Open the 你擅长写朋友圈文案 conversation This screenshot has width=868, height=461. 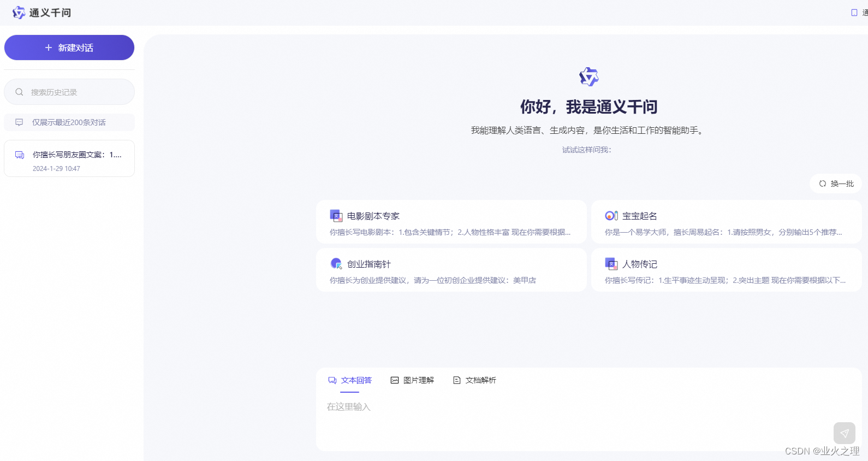(69, 158)
